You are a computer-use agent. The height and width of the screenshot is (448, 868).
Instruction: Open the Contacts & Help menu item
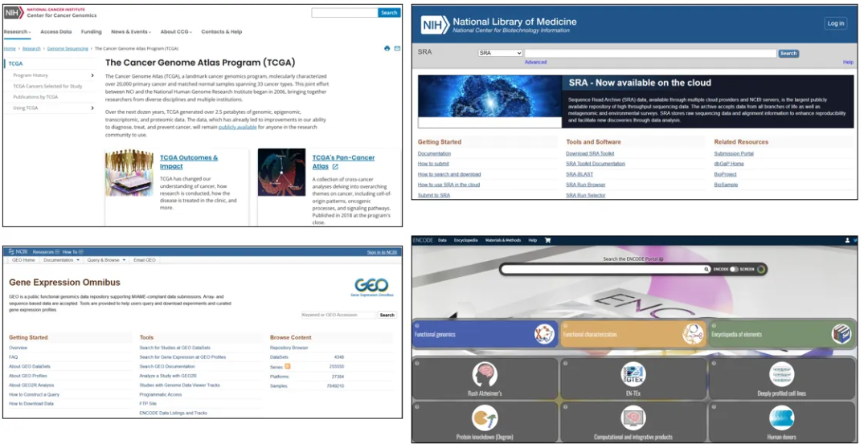click(x=222, y=31)
